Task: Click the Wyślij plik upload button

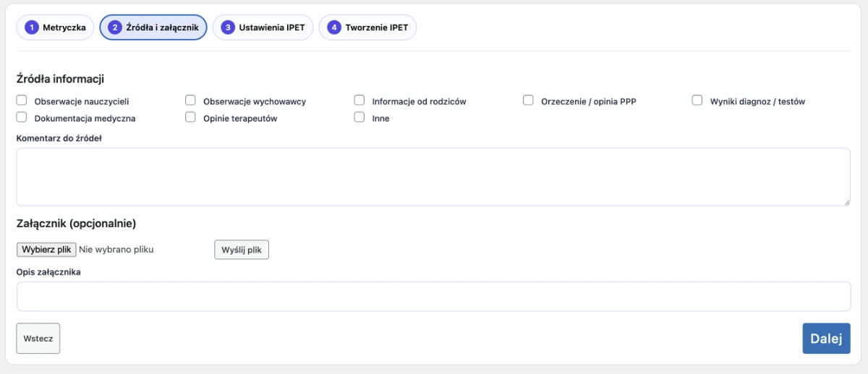Action: tap(242, 250)
